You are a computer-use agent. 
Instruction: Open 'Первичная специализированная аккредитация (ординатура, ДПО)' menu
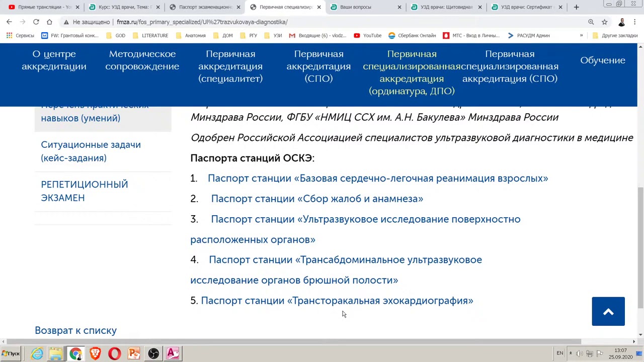(x=412, y=72)
